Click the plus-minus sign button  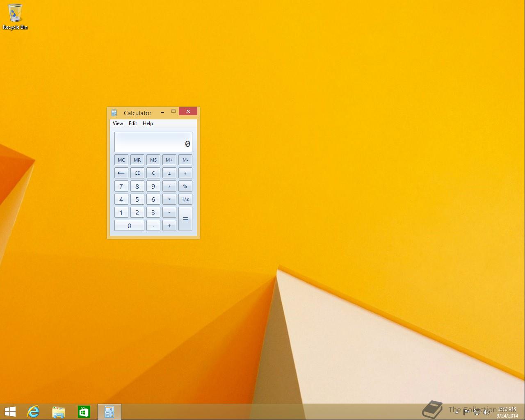(x=169, y=173)
